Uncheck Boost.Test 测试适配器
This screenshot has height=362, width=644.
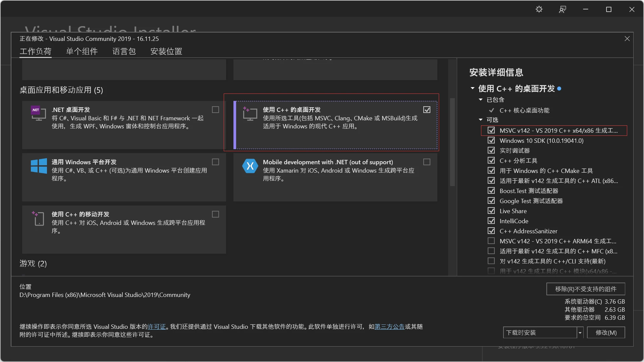tap(491, 191)
